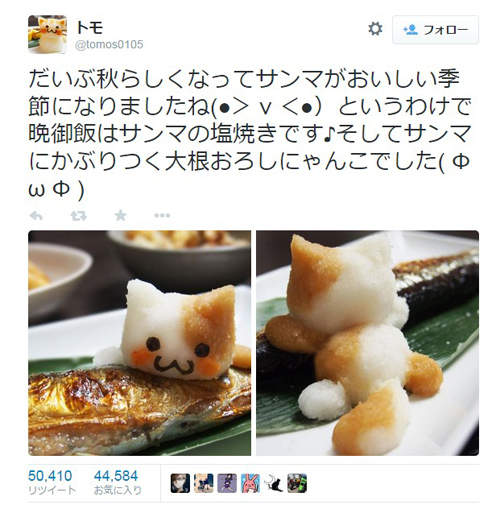This screenshot has width=500, height=505.
Task: Click the retweet icon under the tweet
Action: (79, 216)
